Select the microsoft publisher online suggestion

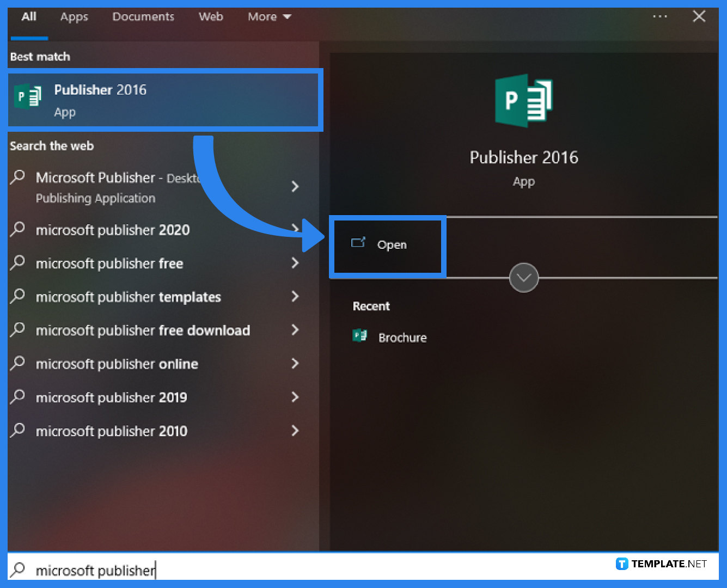point(117,364)
